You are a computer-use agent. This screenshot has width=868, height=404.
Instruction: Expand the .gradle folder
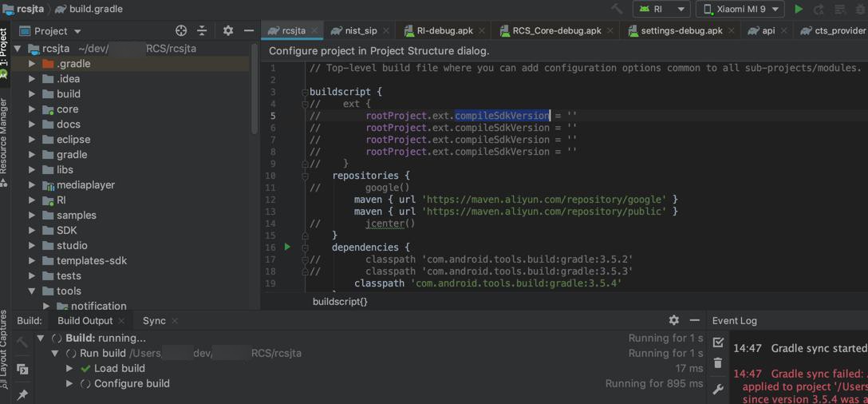click(x=32, y=64)
